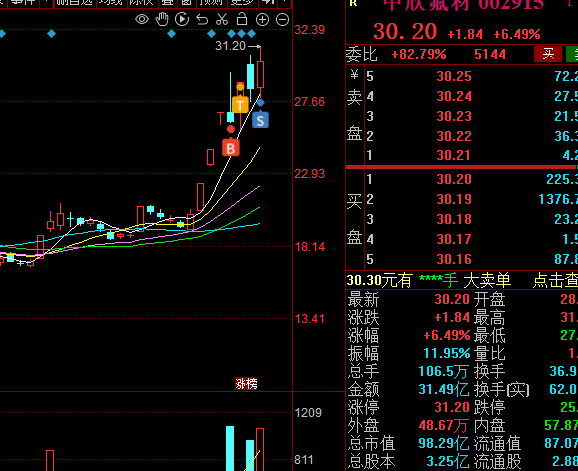Click the red 买 buy button

548,54
